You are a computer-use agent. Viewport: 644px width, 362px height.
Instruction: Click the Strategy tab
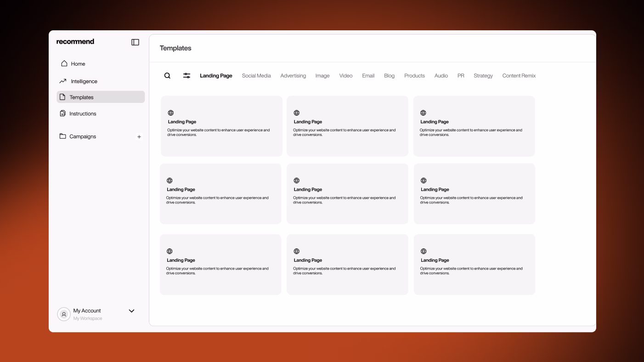[x=483, y=76]
